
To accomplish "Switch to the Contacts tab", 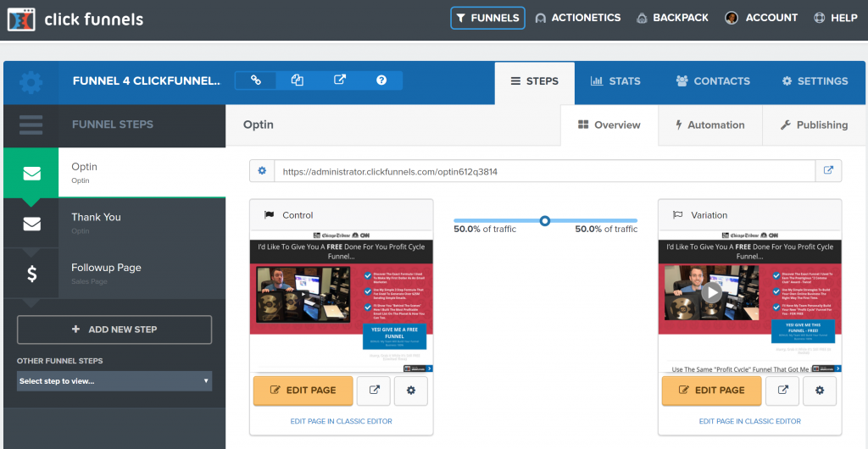I will [x=713, y=81].
